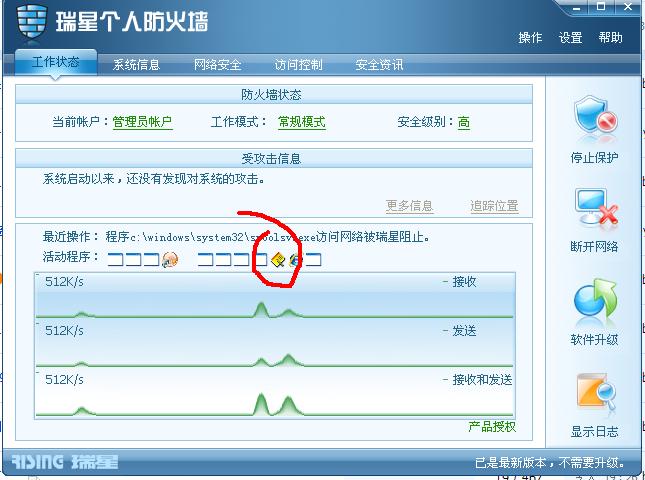Viewport: 645px width, 480px height.
Task: Minimize the firewall window
Action: coord(577,7)
